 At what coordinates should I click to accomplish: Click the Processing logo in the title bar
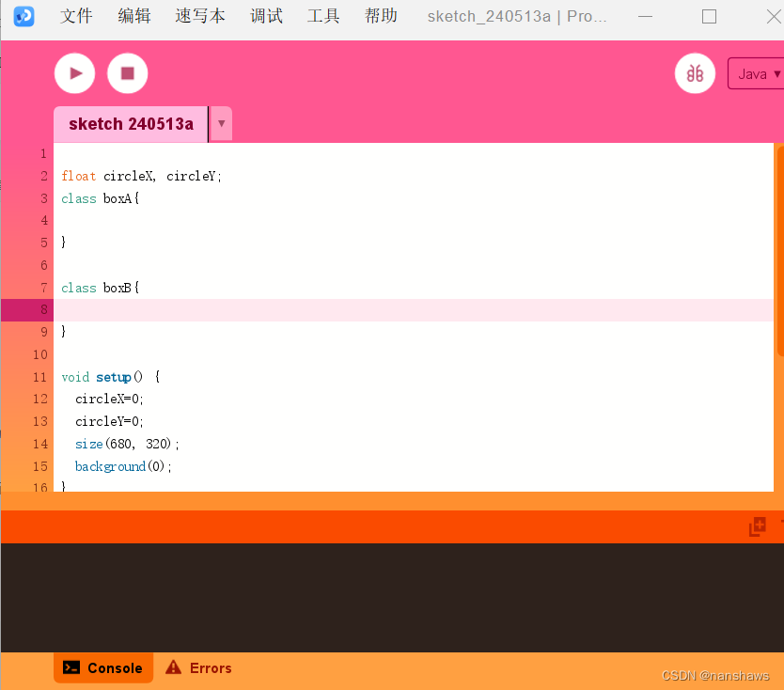(x=24, y=15)
